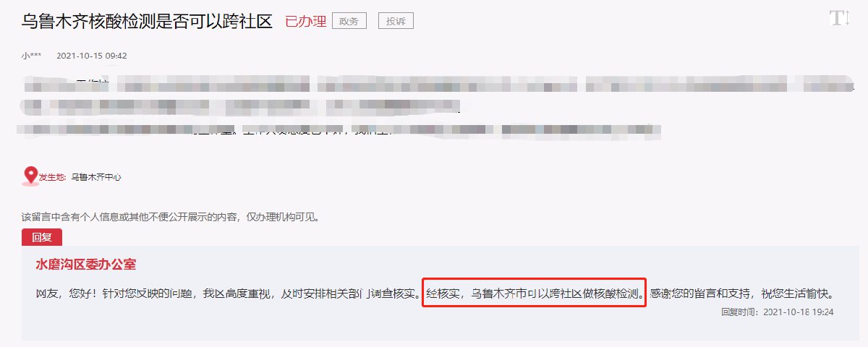Select the 政务 category tag

point(349,21)
